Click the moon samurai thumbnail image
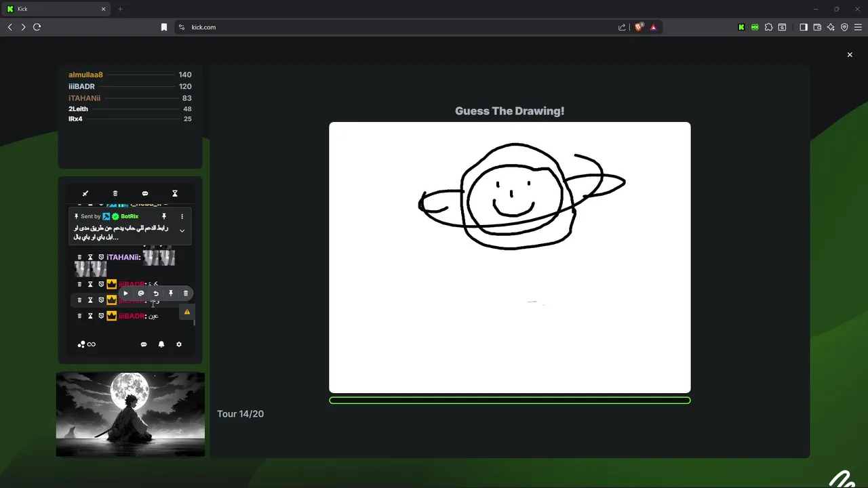The image size is (868, 488). point(130,414)
